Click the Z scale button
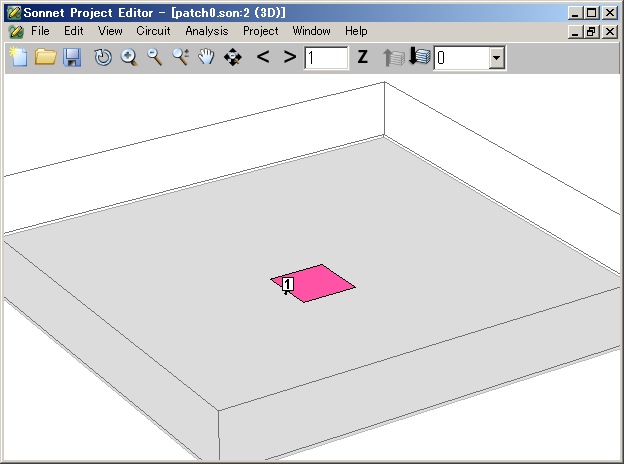The width and height of the screenshot is (624, 464). click(362, 57)
